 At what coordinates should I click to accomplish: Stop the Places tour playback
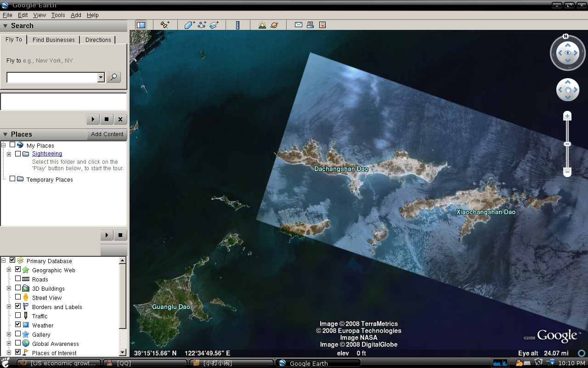120,235
